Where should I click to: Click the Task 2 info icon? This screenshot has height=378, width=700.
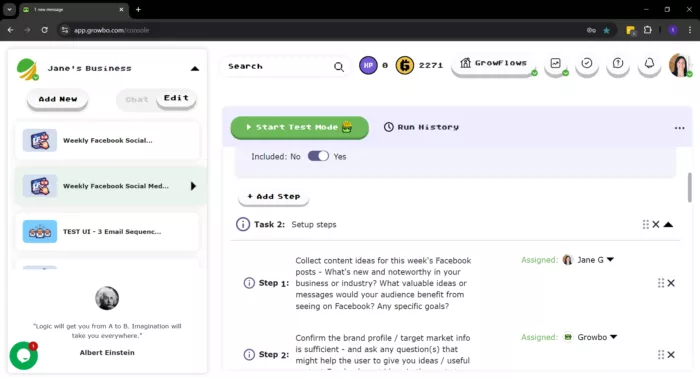243,224
